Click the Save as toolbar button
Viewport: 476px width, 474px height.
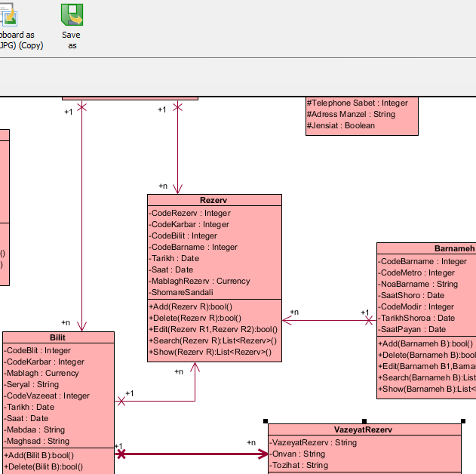pos(72,26)
